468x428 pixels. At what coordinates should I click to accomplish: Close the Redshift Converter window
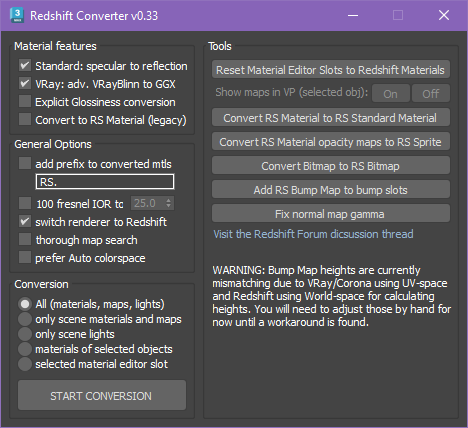(x=444, y=15)
